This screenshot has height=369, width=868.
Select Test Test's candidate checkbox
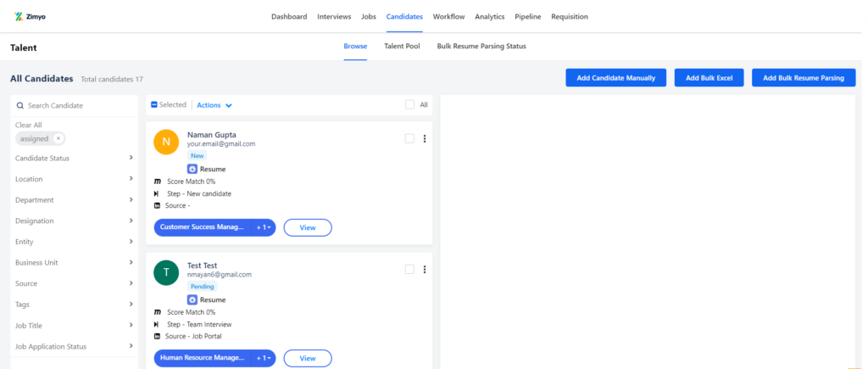coord(409,269)
